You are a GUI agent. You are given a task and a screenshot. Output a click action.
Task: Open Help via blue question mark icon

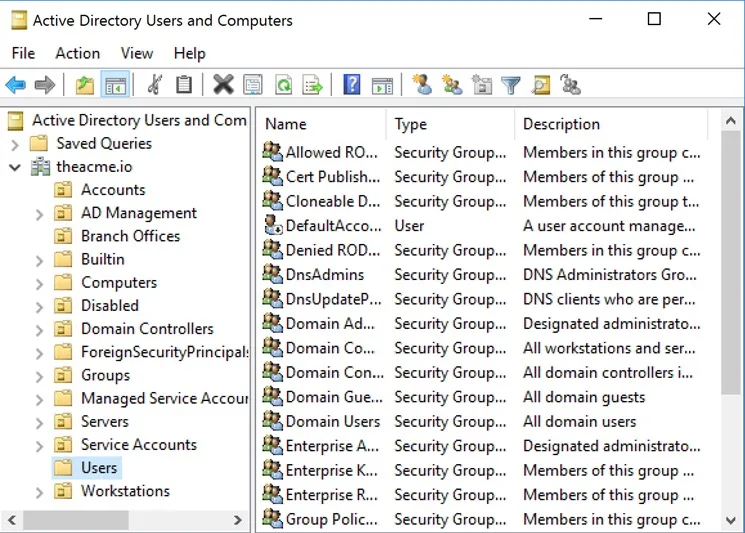pyautogui.click(x=351, y=85)
